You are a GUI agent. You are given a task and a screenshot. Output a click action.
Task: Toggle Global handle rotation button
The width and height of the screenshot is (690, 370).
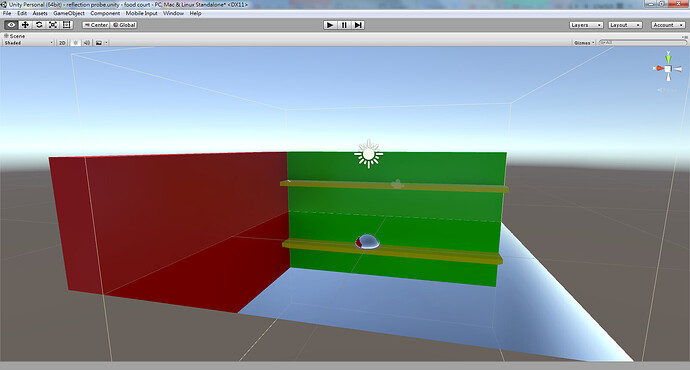pos(124,25)
